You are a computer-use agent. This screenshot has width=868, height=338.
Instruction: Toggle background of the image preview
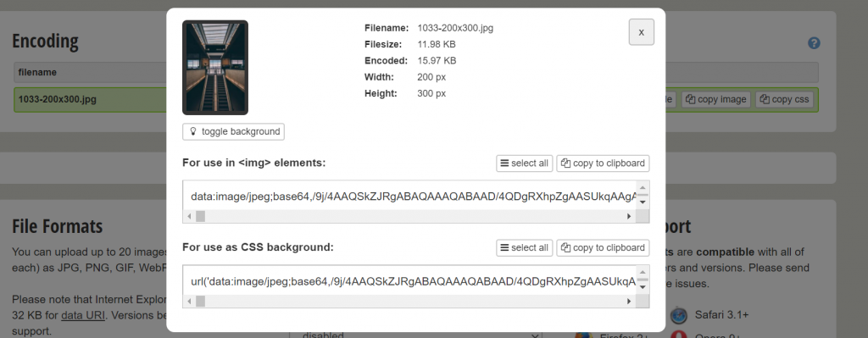[233, 131]
